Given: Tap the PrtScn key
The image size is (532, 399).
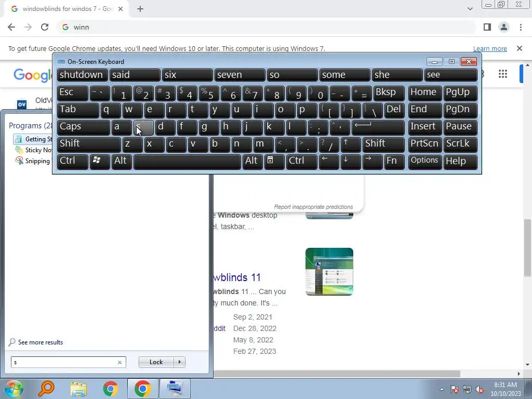Looking at the screenshot, I should 425,144.
